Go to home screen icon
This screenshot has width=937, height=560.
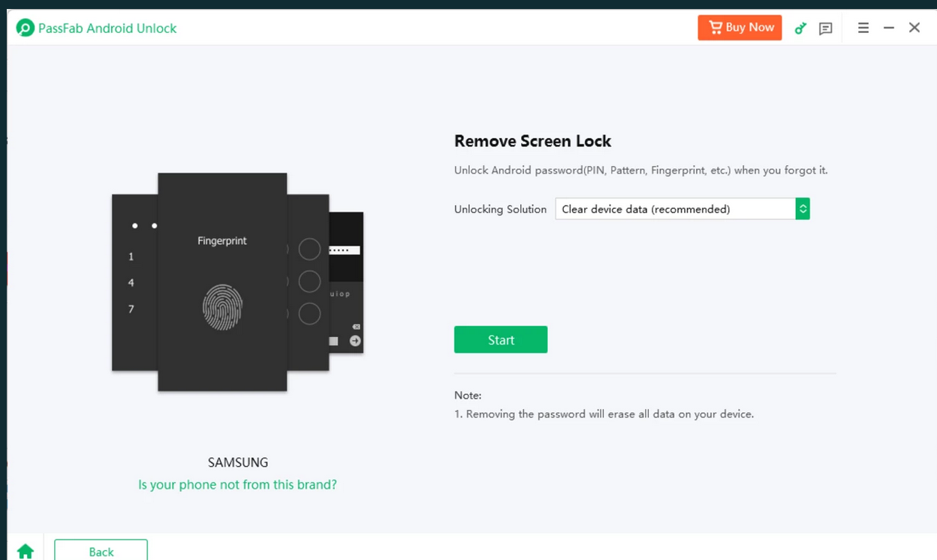[x=26, y=552]
